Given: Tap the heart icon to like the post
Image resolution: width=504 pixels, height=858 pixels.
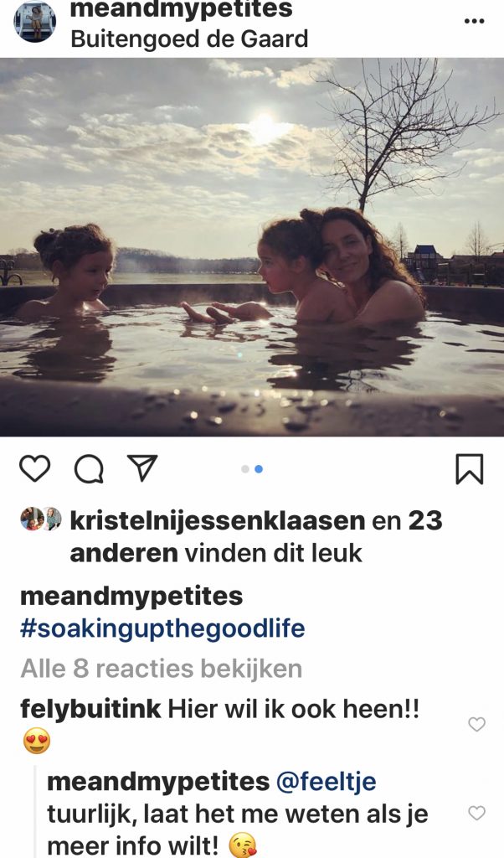Looking at the screenshot, I should coord(35,469).
